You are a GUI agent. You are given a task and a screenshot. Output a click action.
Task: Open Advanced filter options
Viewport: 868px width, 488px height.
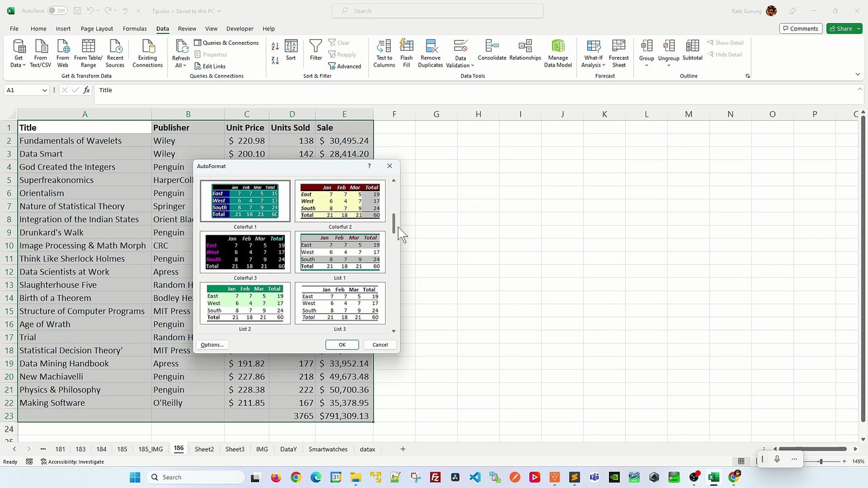(x=345, y=66)
